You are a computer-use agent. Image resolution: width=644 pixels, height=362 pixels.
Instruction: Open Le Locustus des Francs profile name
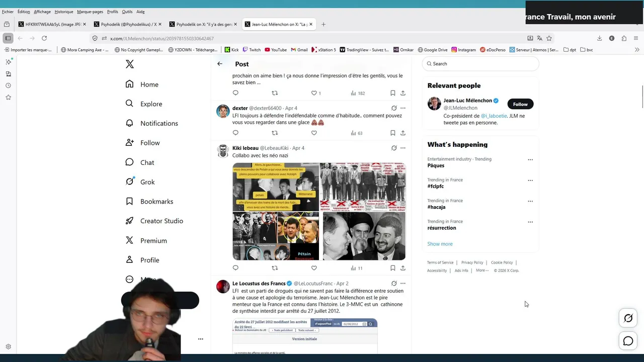point(259,283)
